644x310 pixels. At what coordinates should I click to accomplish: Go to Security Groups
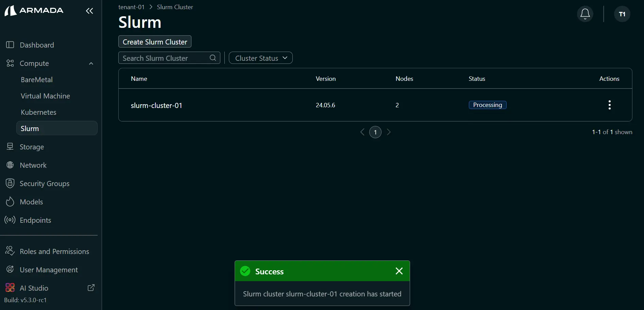(45, 183)
